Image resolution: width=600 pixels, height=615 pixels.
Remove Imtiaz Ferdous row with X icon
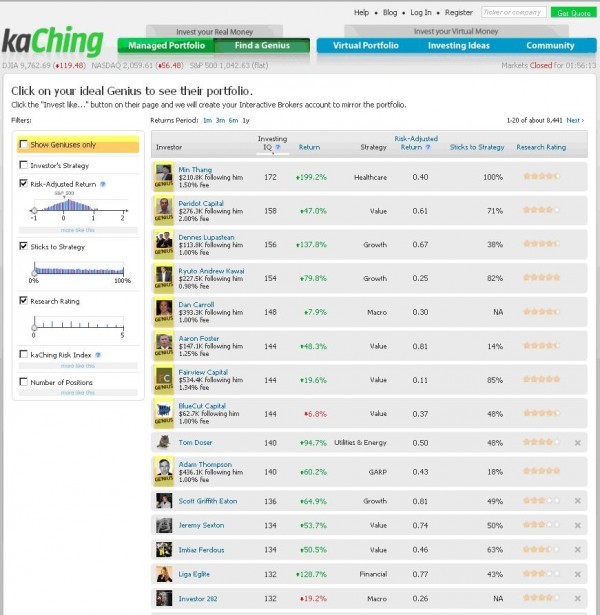[577, 549]
